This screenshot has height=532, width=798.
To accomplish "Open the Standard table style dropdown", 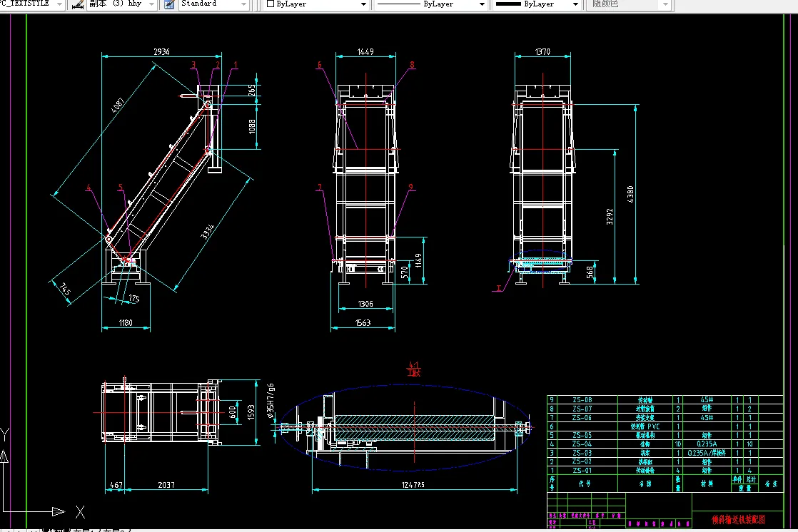I will pos(244,4).
